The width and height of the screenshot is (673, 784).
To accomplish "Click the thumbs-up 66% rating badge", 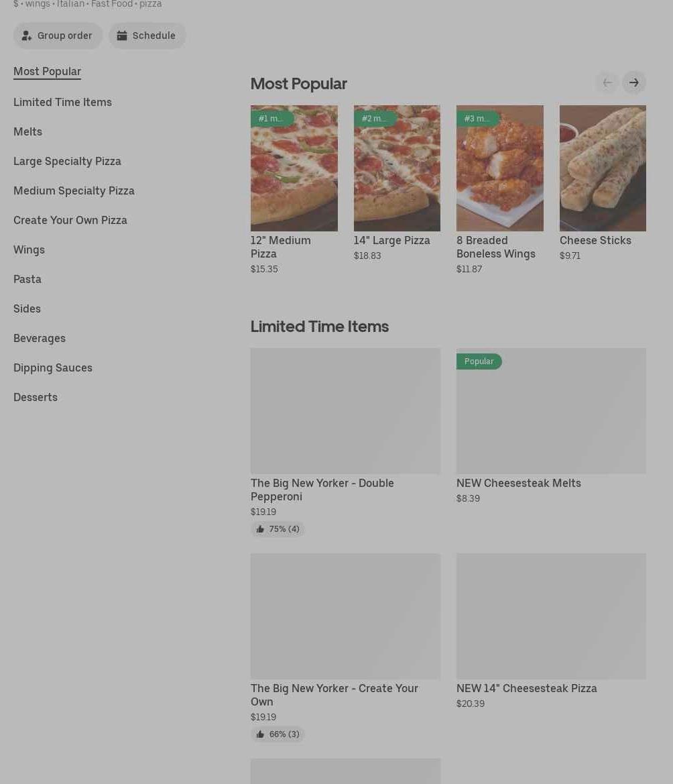I will click(278, 734).
